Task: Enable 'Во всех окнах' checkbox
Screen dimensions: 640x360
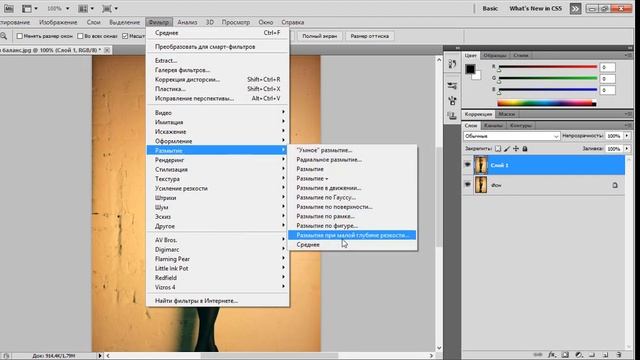Action: pyautogui.click(x=80, y=36)
